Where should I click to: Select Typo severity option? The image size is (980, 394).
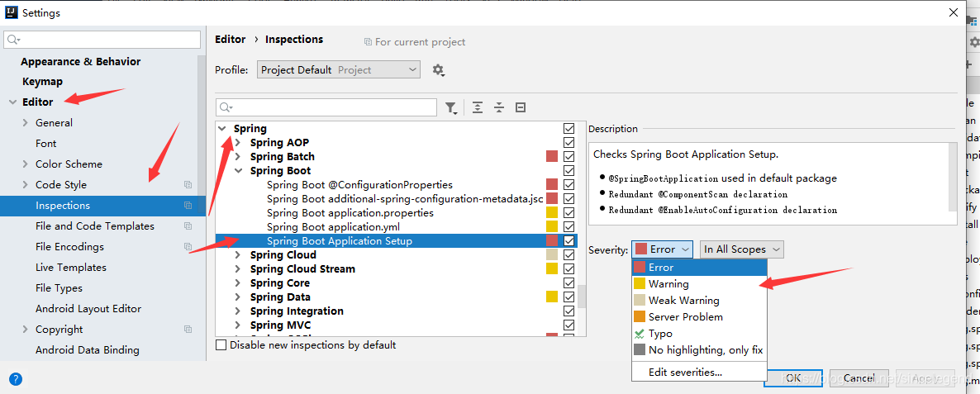pyautogui.click(x=699, y=334)
